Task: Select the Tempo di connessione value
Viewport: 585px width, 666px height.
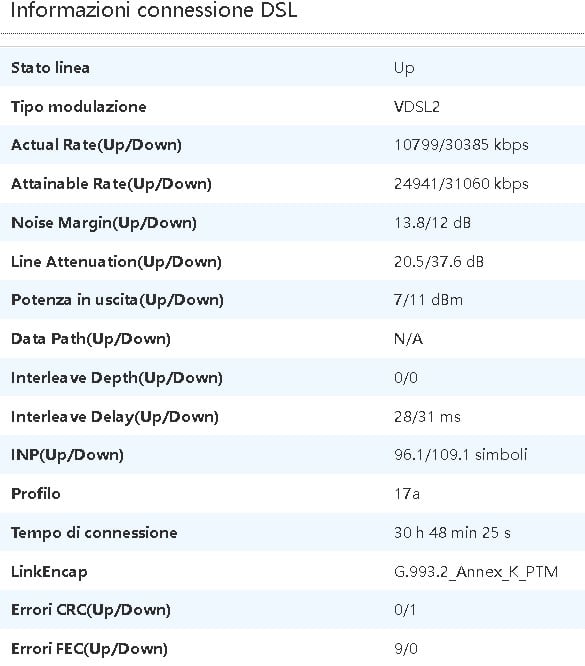Action: pyautogui.click(x=452, y=533)
